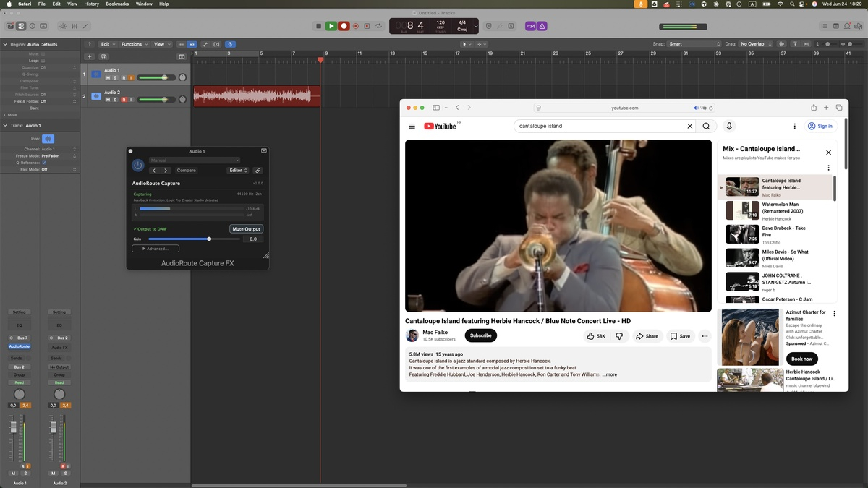
Task: Open the Loop Browser button at top right
Action: [x=848, y=26]
